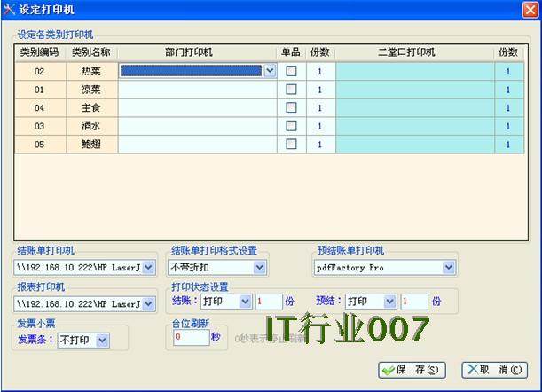Screen dimensions: 542x392
Task: Click 二堂口打印机 cell in 凉菜 row
Action: [x=415, y=90]
